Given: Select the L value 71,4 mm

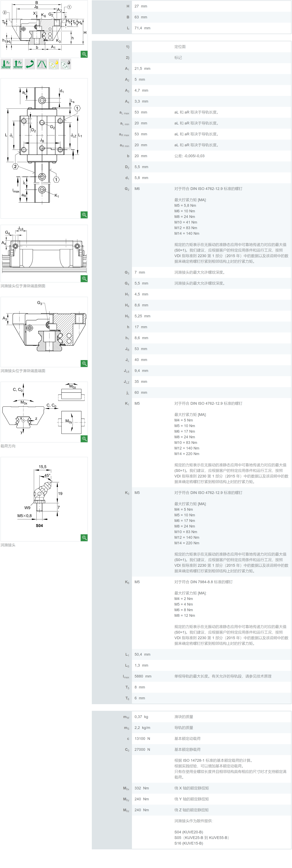Looking at the screenshot, I should coord(142,28).
